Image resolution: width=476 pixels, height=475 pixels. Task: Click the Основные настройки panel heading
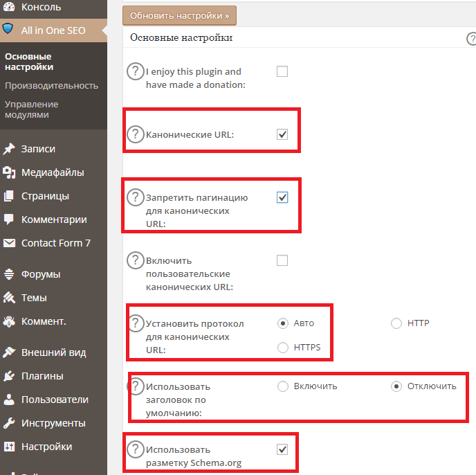(181, 37)
